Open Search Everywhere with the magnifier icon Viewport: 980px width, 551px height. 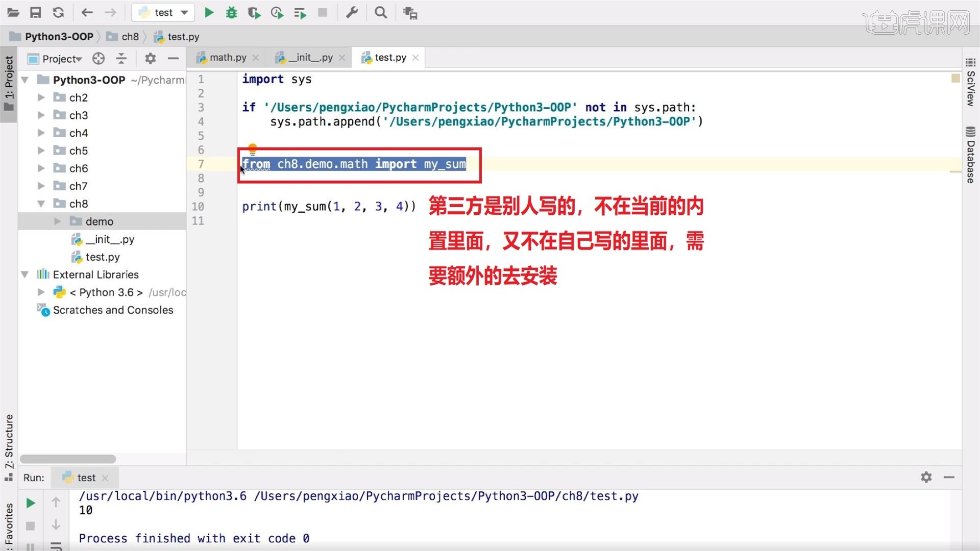click(x=381, y=12)
